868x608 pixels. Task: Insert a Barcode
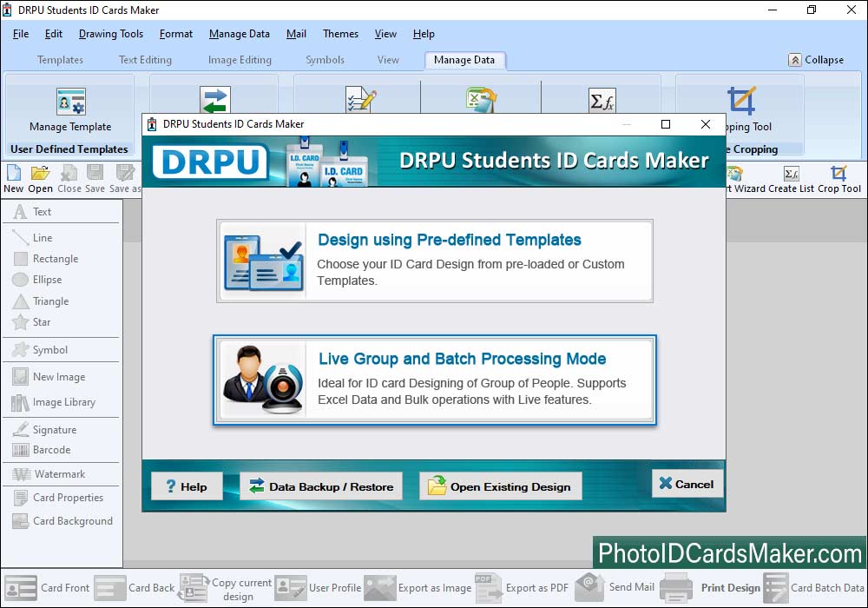point(42,450)
